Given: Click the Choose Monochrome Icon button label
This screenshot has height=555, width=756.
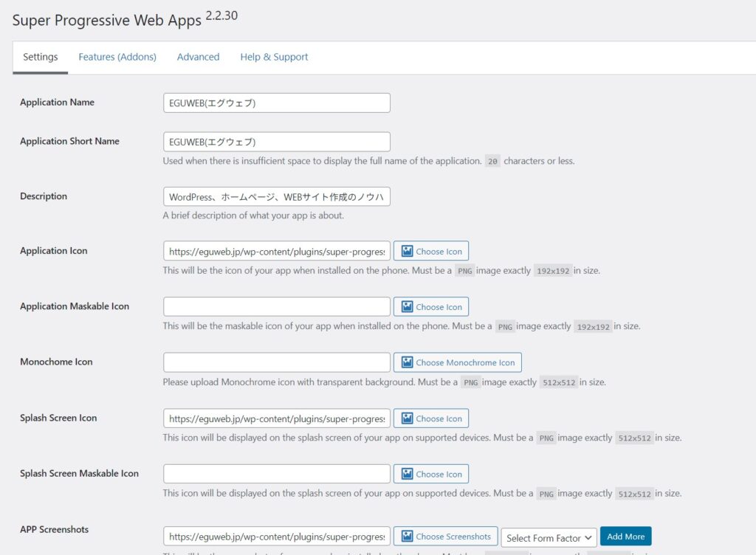Looking at the screenshot, I should point(465,362).
